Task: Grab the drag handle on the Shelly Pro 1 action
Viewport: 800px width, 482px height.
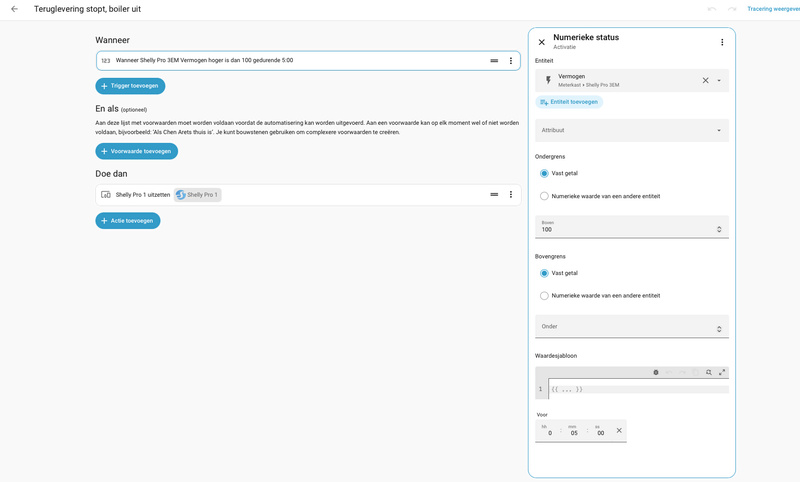Action: click(x=494, y=194)
